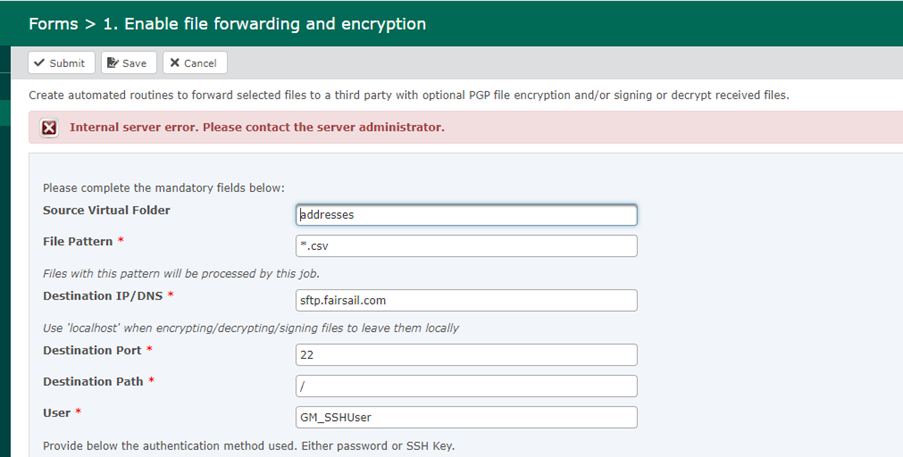Click the pencil-disk icon on Save
This screenshot has width=903, height=457.
[x=113, y=63]
